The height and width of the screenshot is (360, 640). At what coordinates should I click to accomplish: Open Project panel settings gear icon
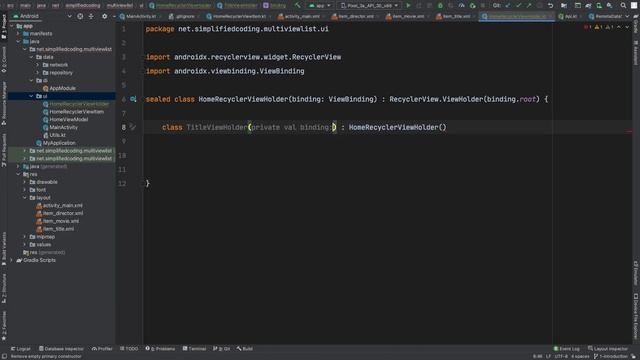(x=104, y=16)
